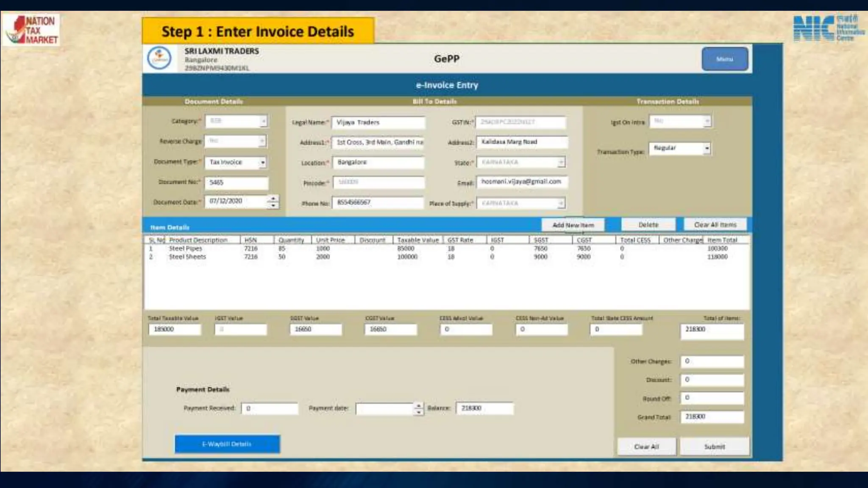
Task: Click the Sri Laxmi Traders company logo
Action: coord(159,58)
